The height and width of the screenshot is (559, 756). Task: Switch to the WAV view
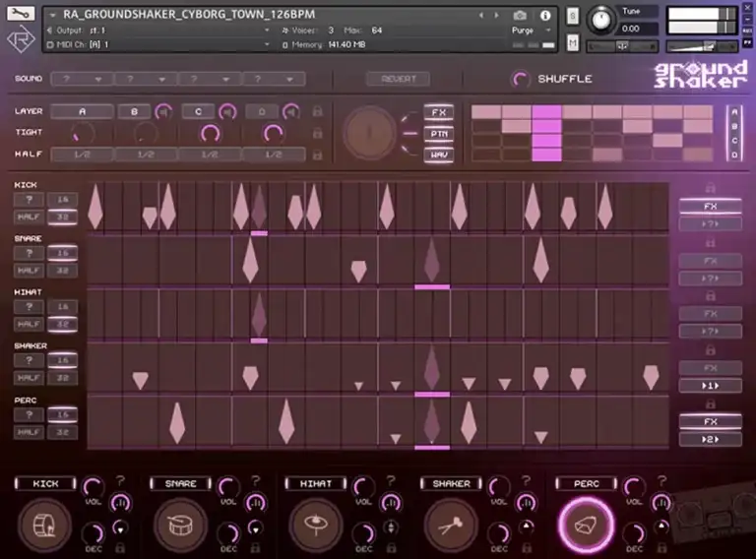439,155
